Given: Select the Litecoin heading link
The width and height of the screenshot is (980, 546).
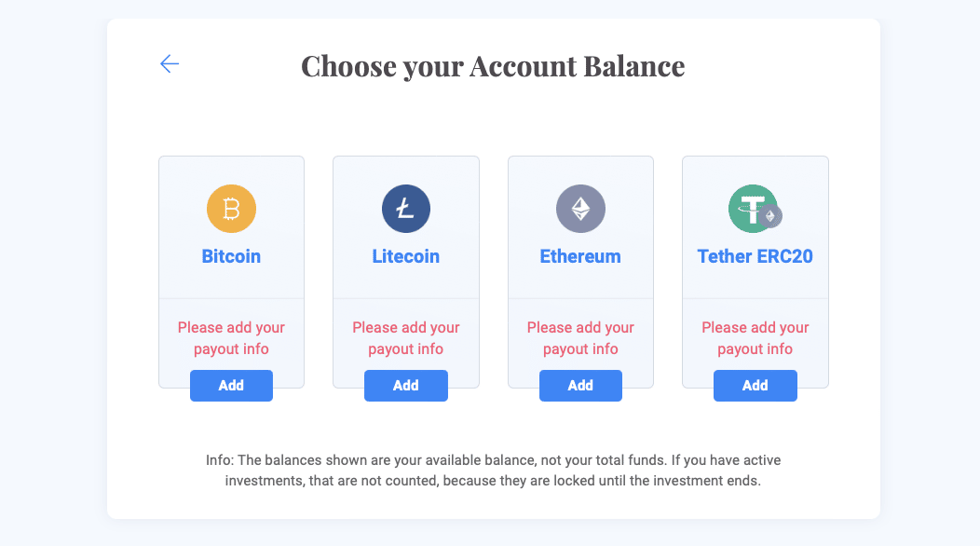Looking at the screenshot, I should coord(406,256).
